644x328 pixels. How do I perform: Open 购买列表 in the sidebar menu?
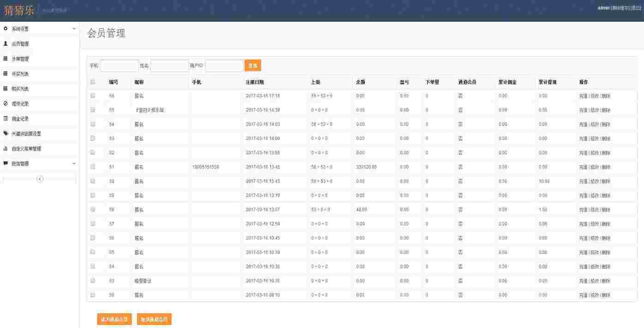click(20, 89)
